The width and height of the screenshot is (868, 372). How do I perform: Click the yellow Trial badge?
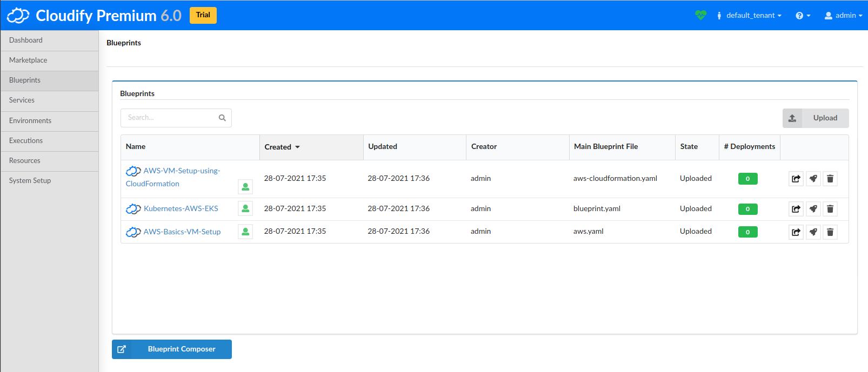pos(203,15)
